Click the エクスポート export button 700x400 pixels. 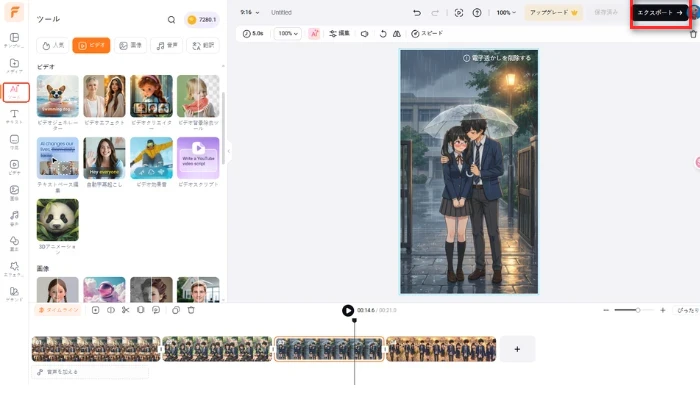(x=660, y=12)
